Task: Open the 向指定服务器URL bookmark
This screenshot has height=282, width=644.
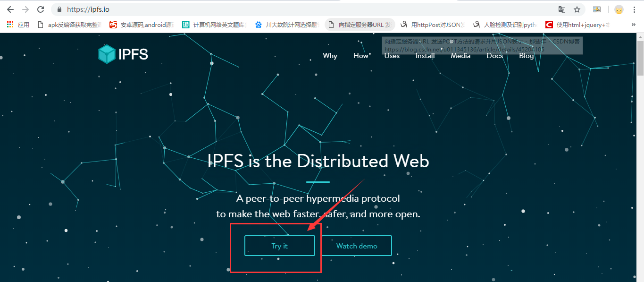Action: coord(360,25)
